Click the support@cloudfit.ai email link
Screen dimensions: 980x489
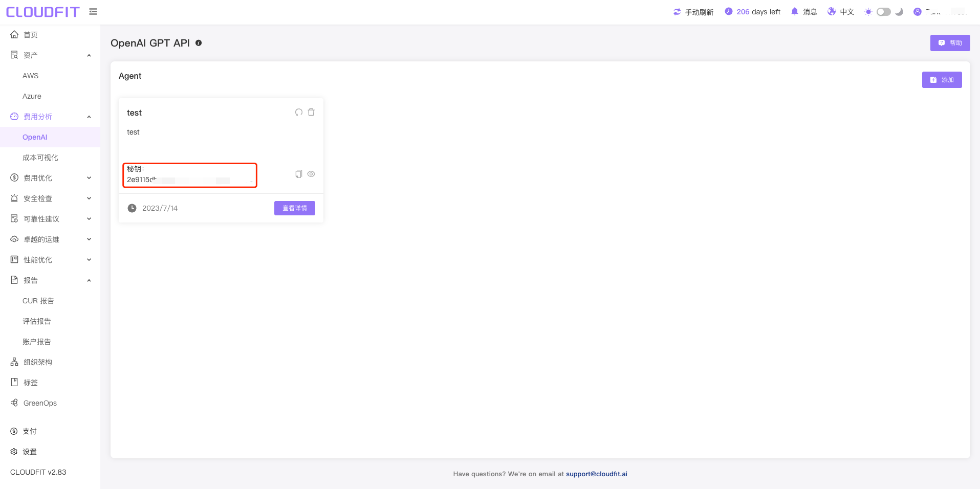(x=596, y=474)
